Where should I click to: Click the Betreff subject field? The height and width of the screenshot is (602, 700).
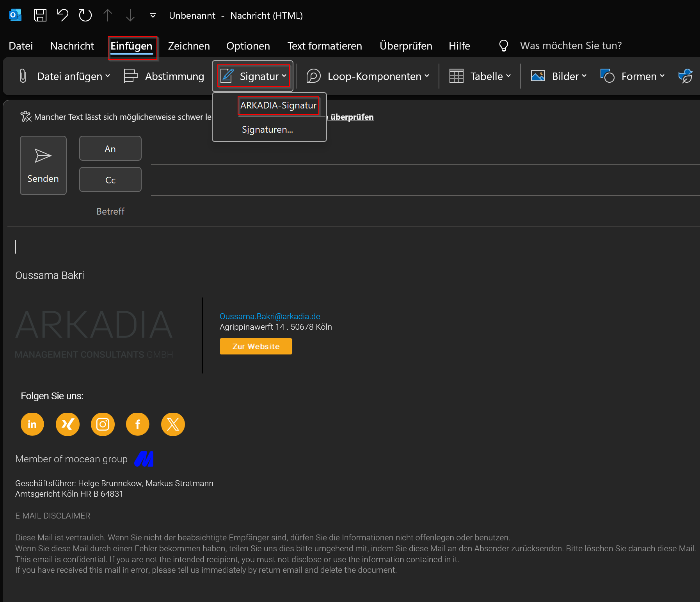[425, 211]
